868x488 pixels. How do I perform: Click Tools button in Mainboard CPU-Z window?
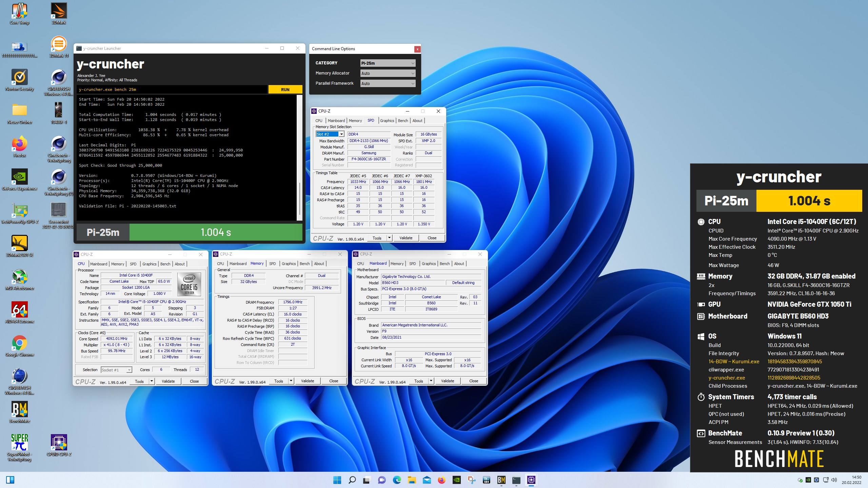[419, 381]
